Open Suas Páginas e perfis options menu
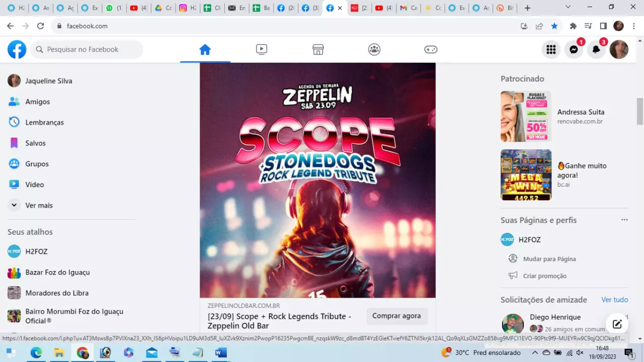The image size is (644, 362). coord(624,220)
